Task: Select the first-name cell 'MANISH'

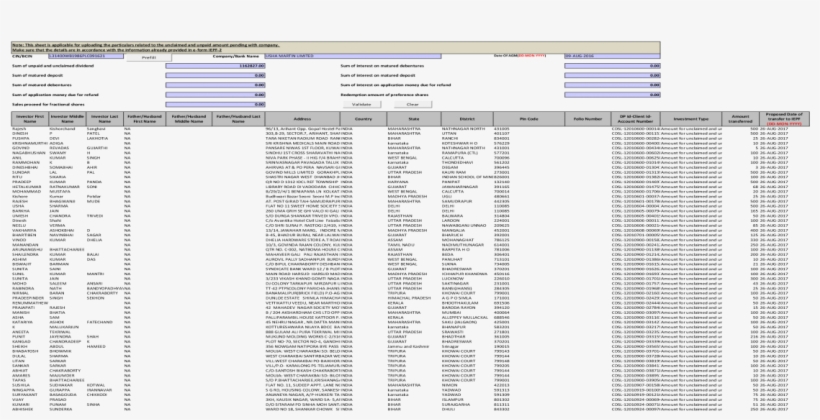Action: coord(30,312)
